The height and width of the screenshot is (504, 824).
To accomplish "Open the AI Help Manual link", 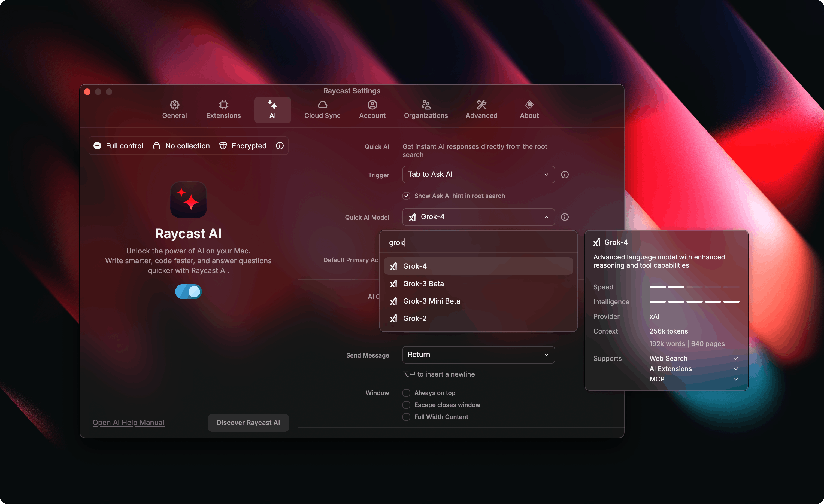I will click(x=128, y=423).
